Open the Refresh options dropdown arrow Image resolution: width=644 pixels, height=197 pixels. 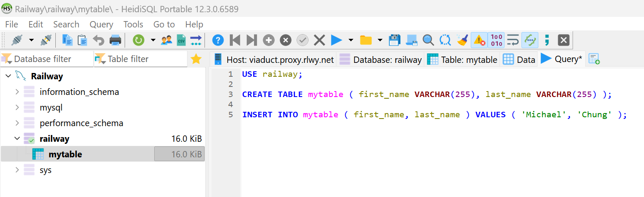153,40
